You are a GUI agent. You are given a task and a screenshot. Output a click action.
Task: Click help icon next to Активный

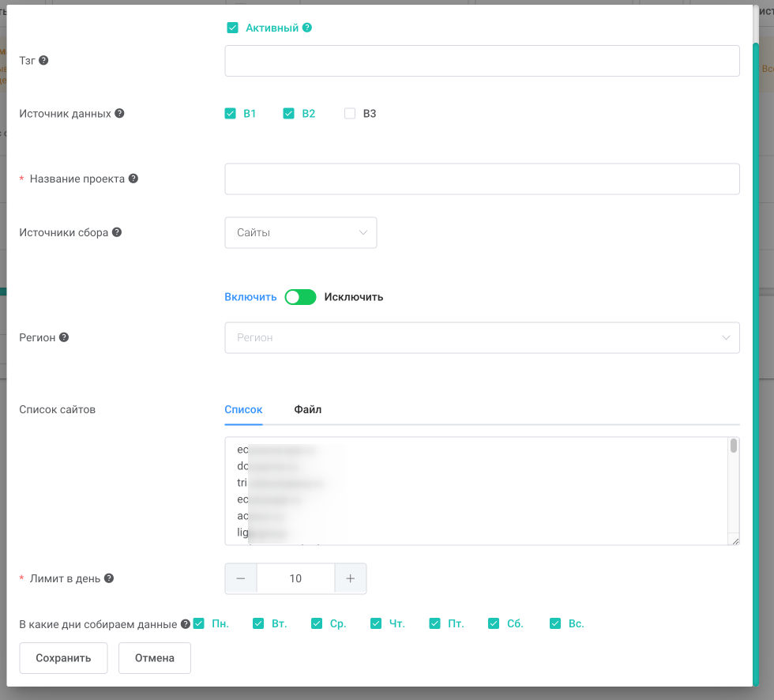point(307,28)
